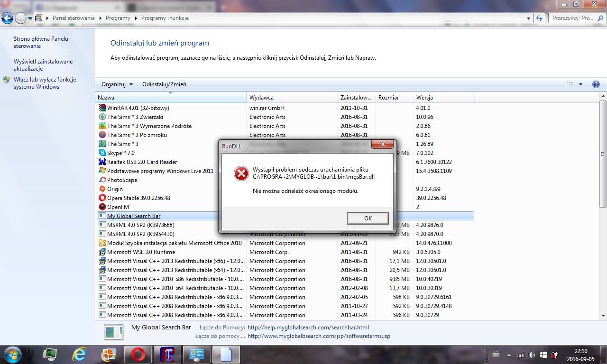Open the Control Panel taskbar button
Screen dimensions: 607x364
coord(196,354)
